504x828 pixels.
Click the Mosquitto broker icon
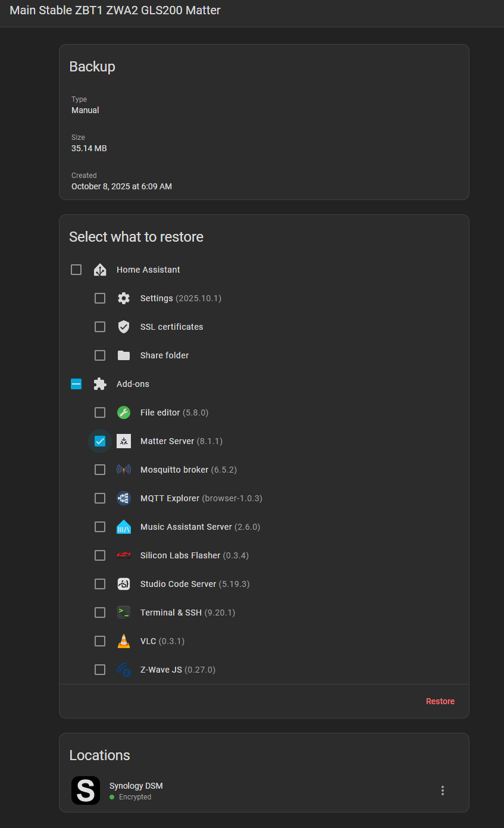[124, 470]
